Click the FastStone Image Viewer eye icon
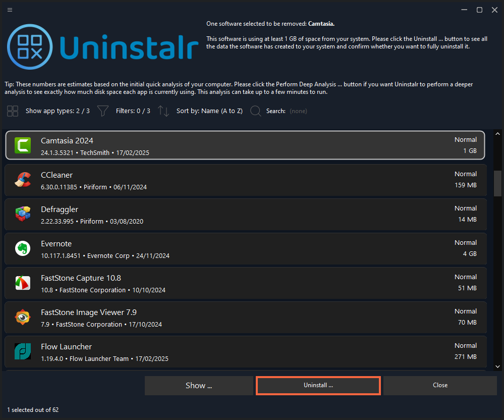Screen dimensions: 504x420 click(23, 317)
